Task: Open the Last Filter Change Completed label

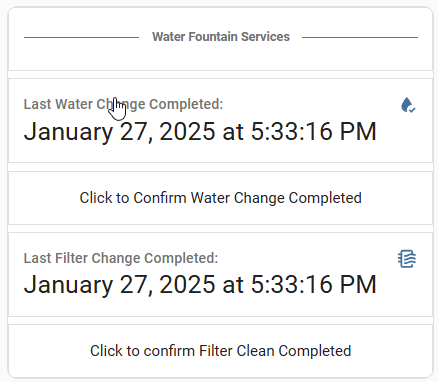Action: [x=121, y=258]
